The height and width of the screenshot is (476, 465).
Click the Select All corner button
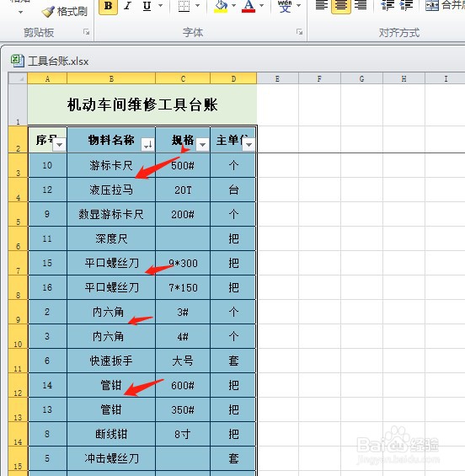pyautogui.click(x=18, y=78)
